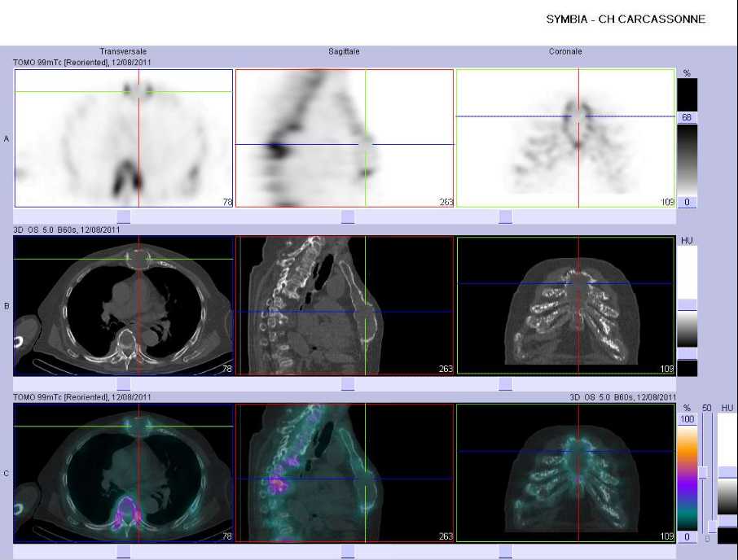Select the transversale SPECT image in row A
Screen dimensions: 738x560
coord(124,138)
